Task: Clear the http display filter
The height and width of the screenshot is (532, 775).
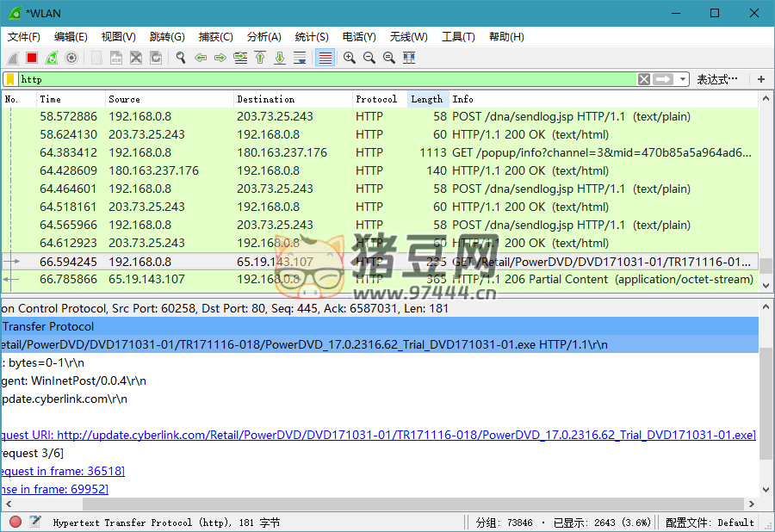Action: click(644, 79)
